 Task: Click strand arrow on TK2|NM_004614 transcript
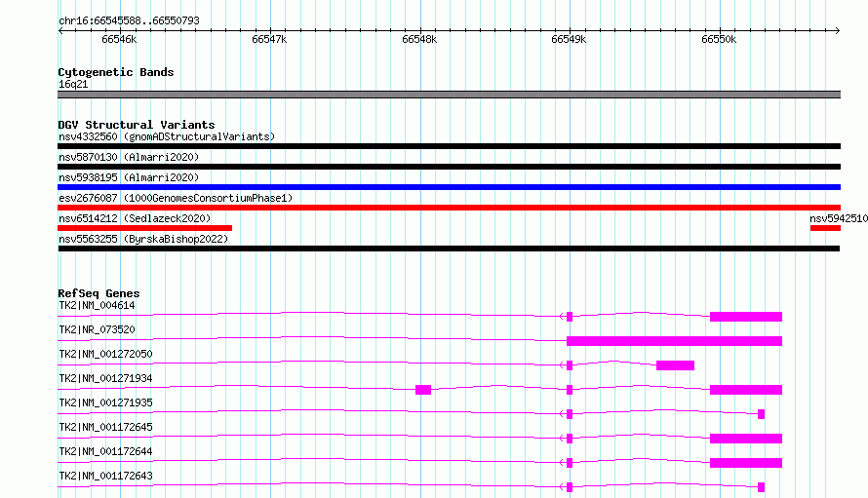(562, 317)
